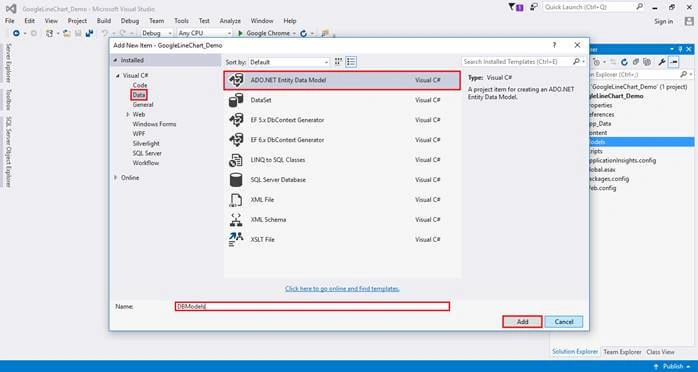Open Google Chrome browser target dropdown arrow
Screen dimensions: 698x372
click(294, 34)
